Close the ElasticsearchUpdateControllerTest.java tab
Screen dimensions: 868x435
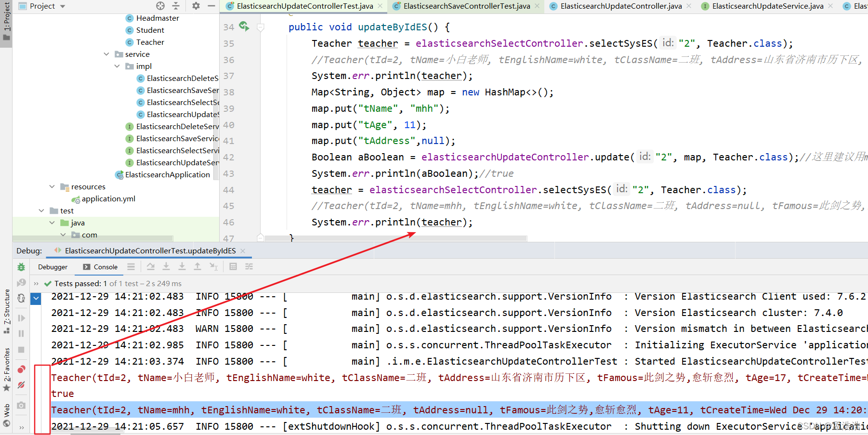pyautogui.click(x=380, y=6)
